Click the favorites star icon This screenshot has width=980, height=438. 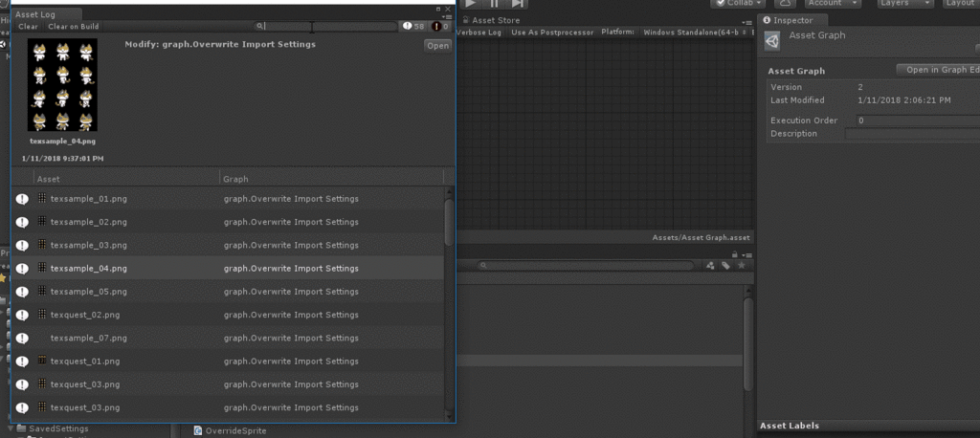742,266
